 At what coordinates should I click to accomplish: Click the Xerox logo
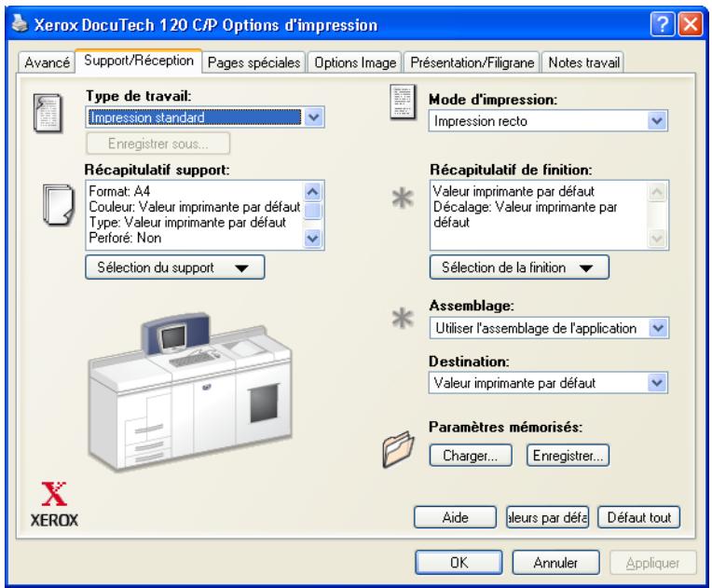point(54,504)
